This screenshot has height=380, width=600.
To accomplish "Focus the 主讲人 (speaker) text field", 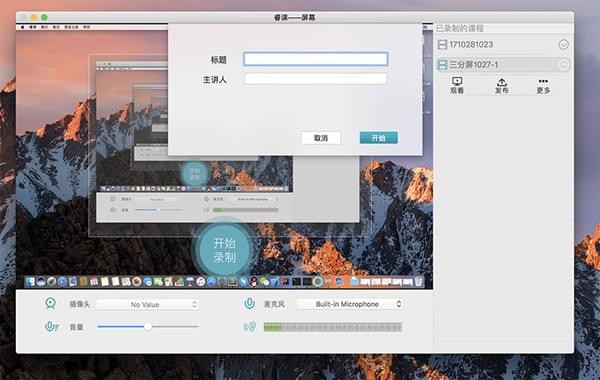I will [x=316, y=79].
